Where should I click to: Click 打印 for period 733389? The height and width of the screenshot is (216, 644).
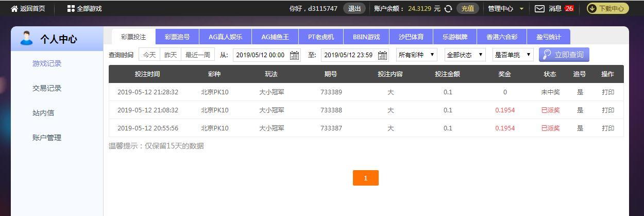[608, 92]
